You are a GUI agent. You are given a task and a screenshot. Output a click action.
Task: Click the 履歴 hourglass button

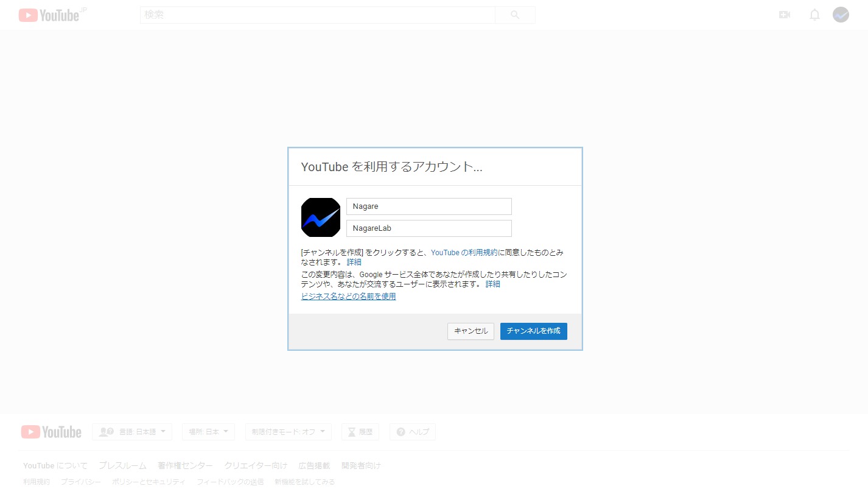click(x=360, y=432)
